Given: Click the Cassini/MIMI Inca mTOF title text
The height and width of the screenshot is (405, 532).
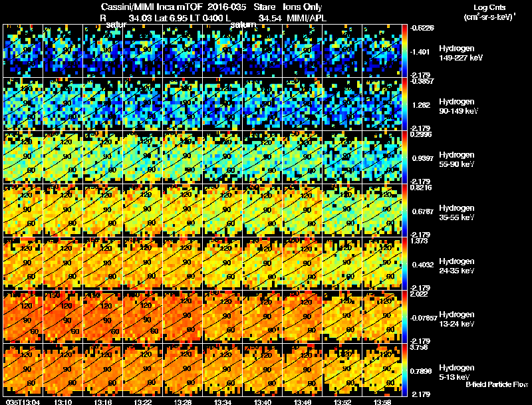Looking at the screenshot, I should click(x=152, y=7).
